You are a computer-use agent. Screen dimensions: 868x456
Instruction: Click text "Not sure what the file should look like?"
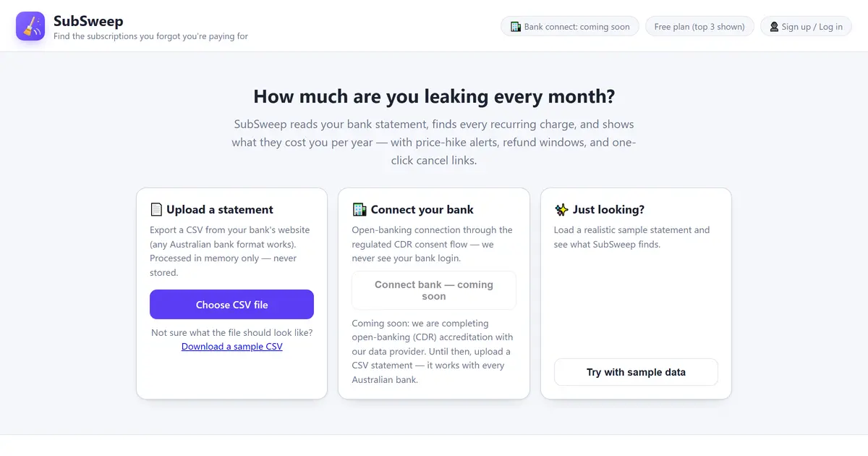231,333
